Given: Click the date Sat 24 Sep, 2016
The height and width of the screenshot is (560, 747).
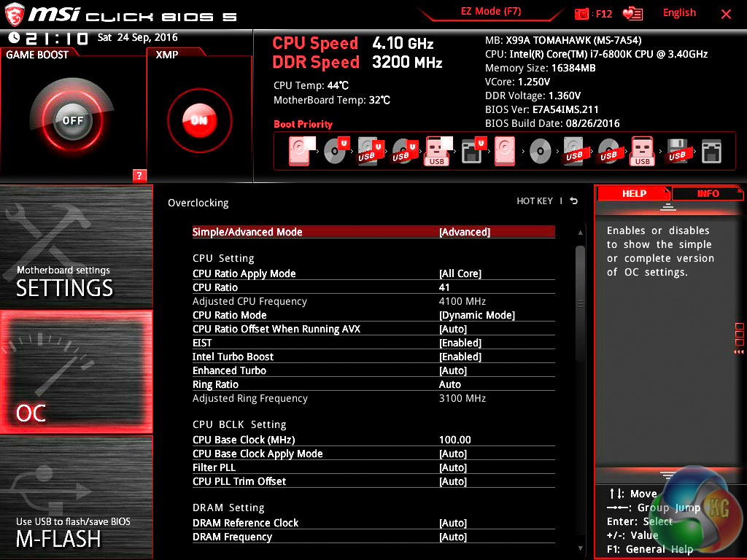Looking at the screenshot, I should pyautogui.click(x=138, y=37).
